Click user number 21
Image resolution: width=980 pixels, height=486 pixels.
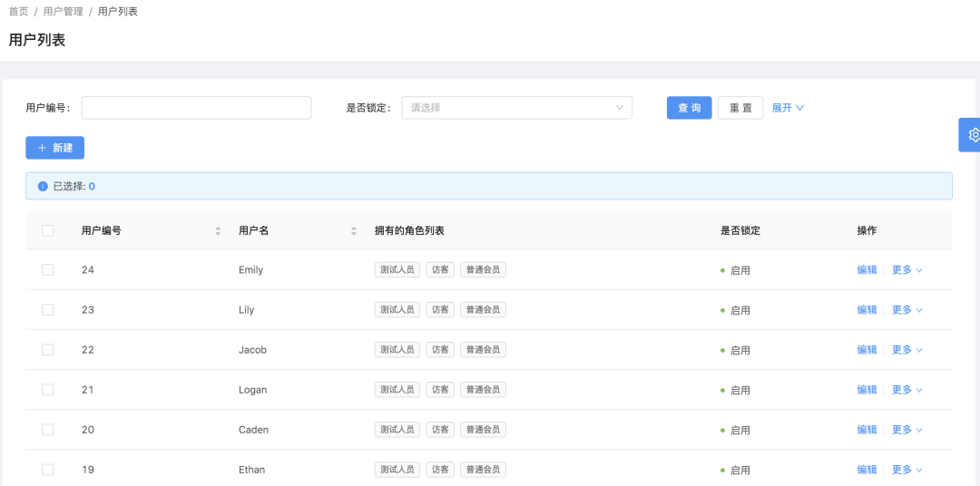(x=87, y=390)
